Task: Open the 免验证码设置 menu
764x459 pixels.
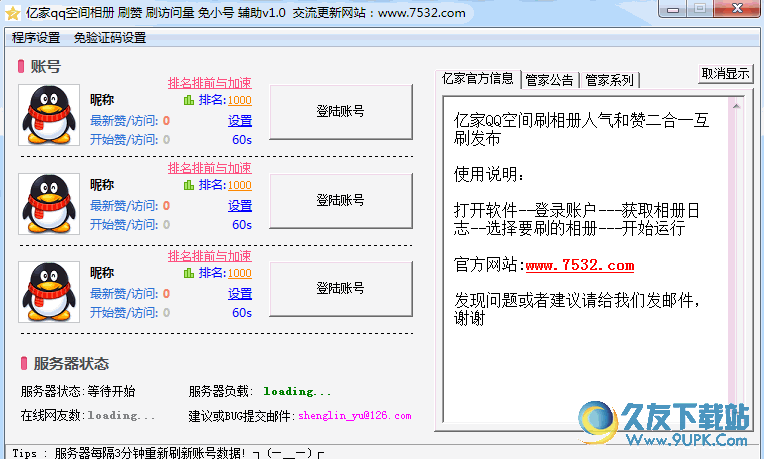Action: pos(110,38)
